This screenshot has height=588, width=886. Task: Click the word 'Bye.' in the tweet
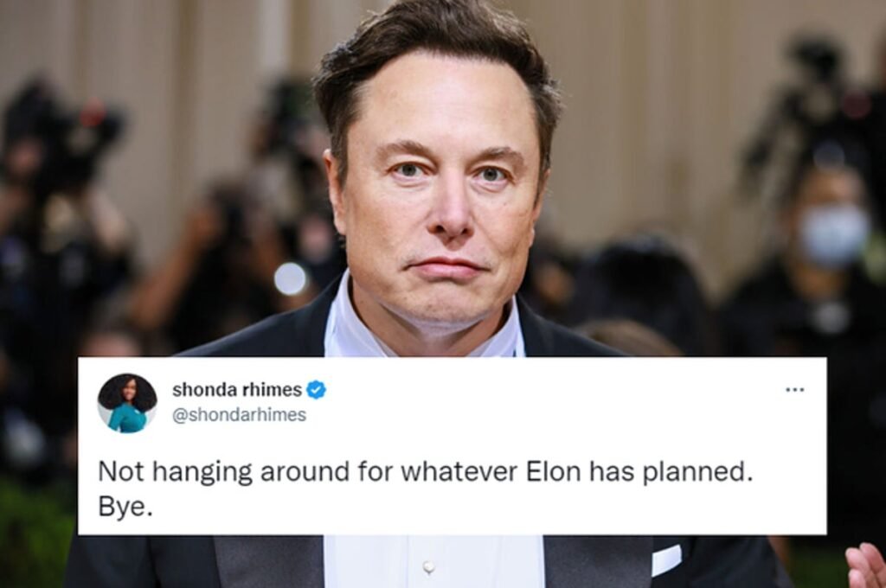pos(125,508)
